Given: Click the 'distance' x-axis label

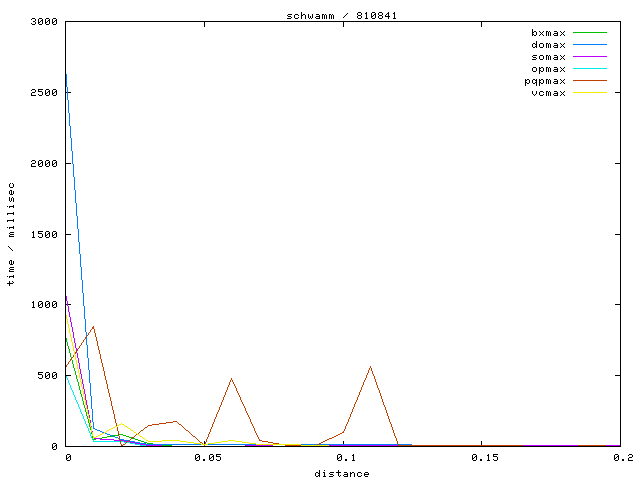Looking at the screenshot, I should click(342, 473).
